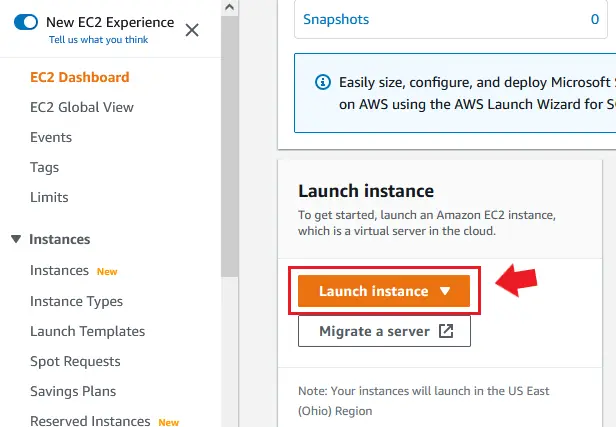Click the Migrate a server external-link icon
The width and height of the screenshot is (616, 427).
(x=446, y=331)
